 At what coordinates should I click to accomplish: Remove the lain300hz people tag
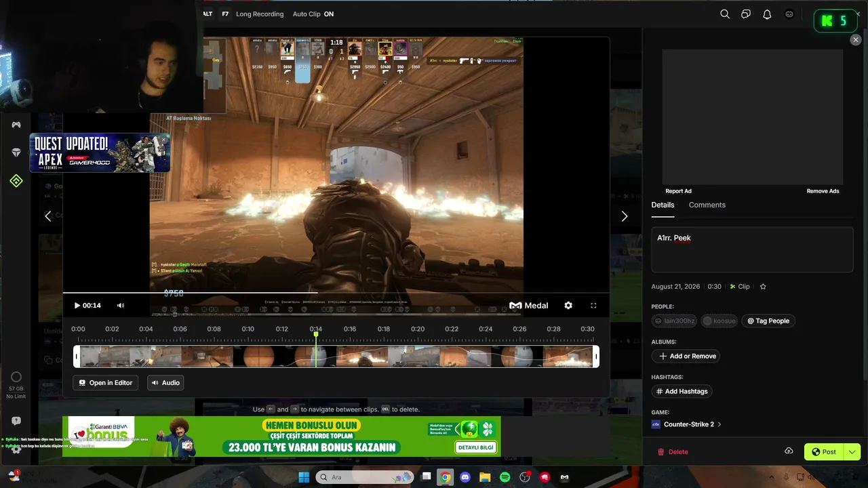674,321
